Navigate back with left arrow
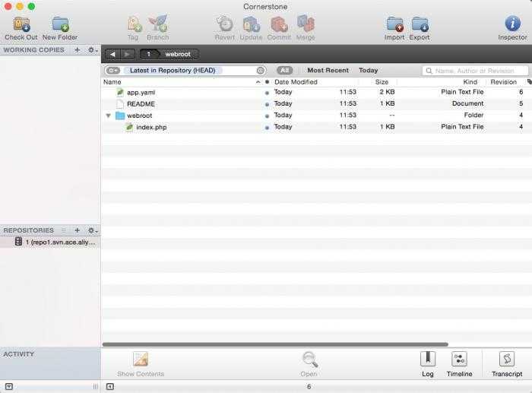The width and height of the screenshot is (532, 393). pos(112,54)
